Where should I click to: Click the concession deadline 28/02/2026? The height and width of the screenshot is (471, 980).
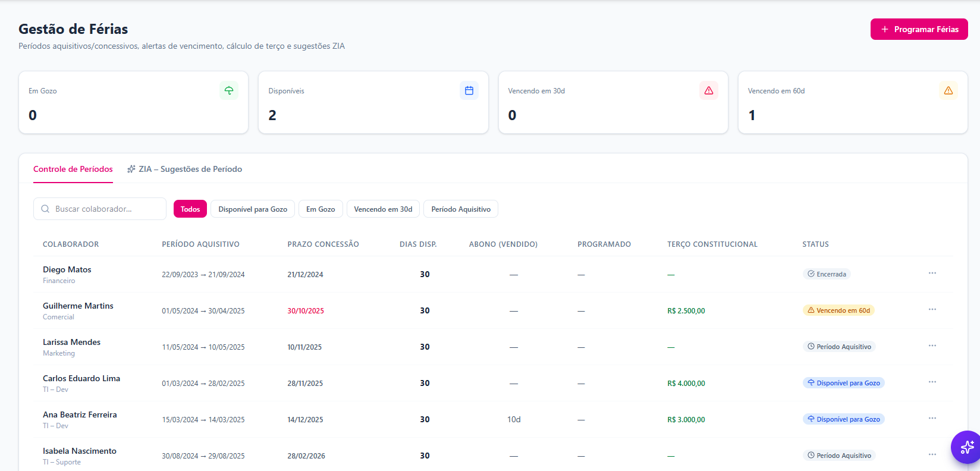tap(306, 456)
